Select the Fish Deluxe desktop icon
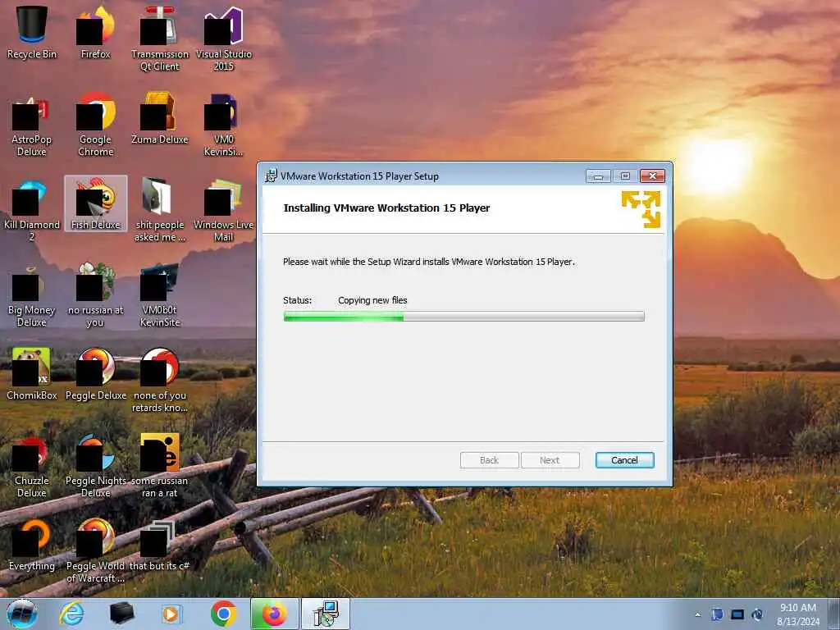 point(96,203)
